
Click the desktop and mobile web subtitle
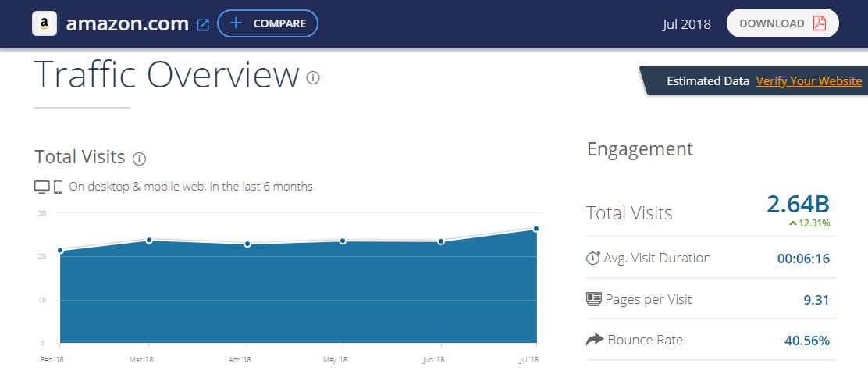[x=191, y=187]
